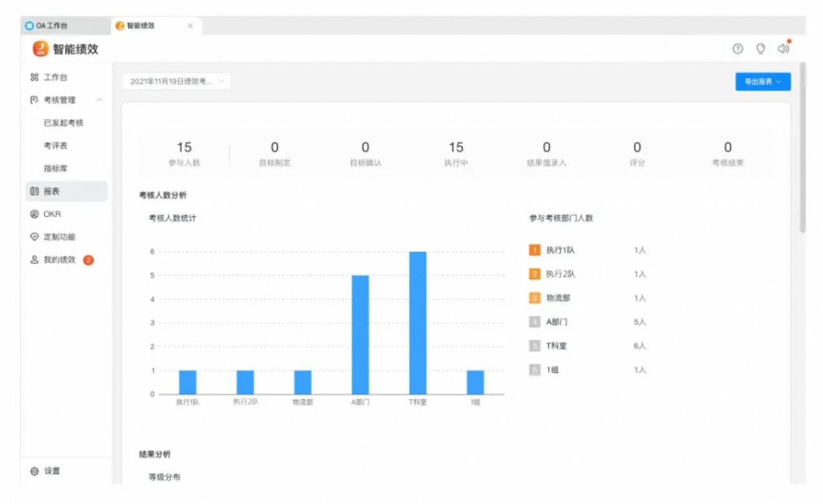Click the 目标制定 0 statistic
823x504 pixels.
click(x=274, y=154)
